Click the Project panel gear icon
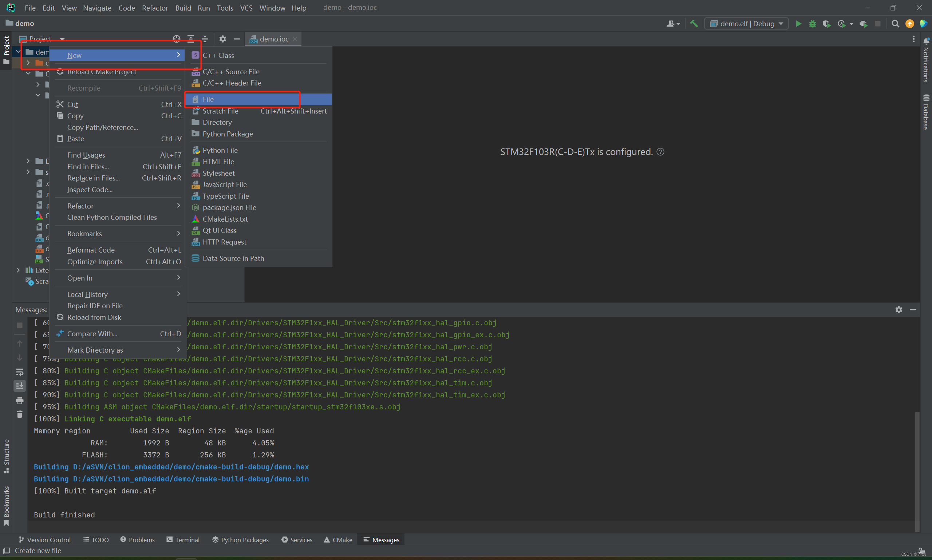 coord(223,39)
